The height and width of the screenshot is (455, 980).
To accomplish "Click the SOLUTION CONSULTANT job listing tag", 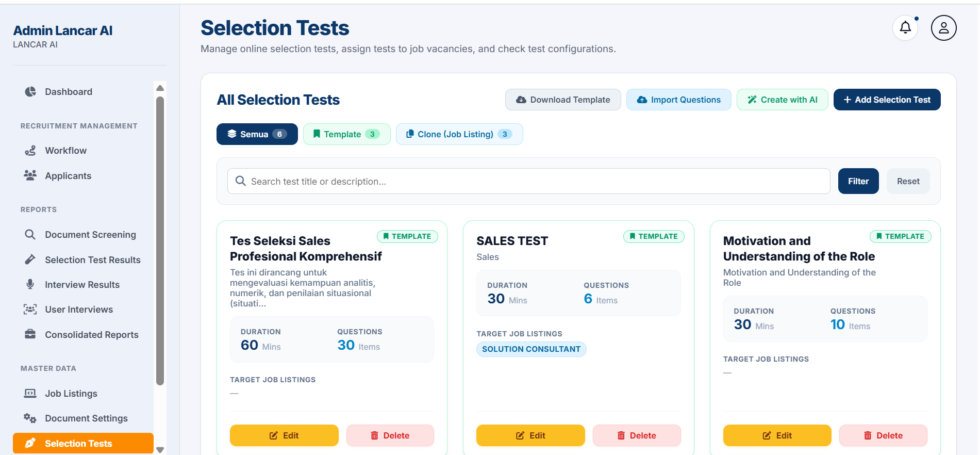I will (x=531, y=349).
